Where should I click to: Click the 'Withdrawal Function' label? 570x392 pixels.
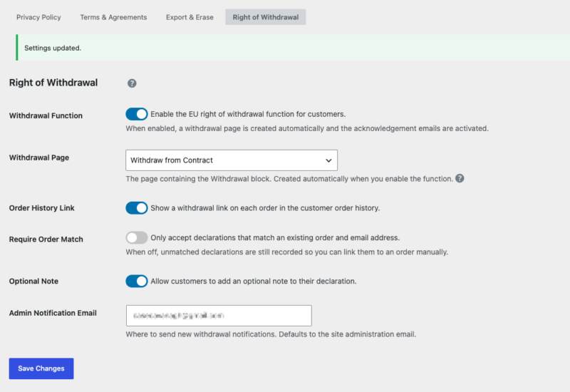[46, 115]
